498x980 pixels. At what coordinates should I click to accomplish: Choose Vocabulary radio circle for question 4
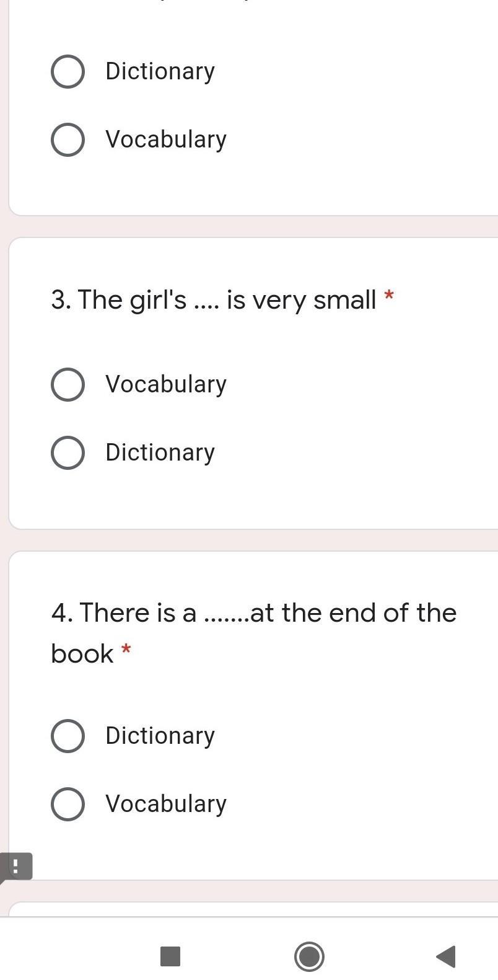coord(68,804)
